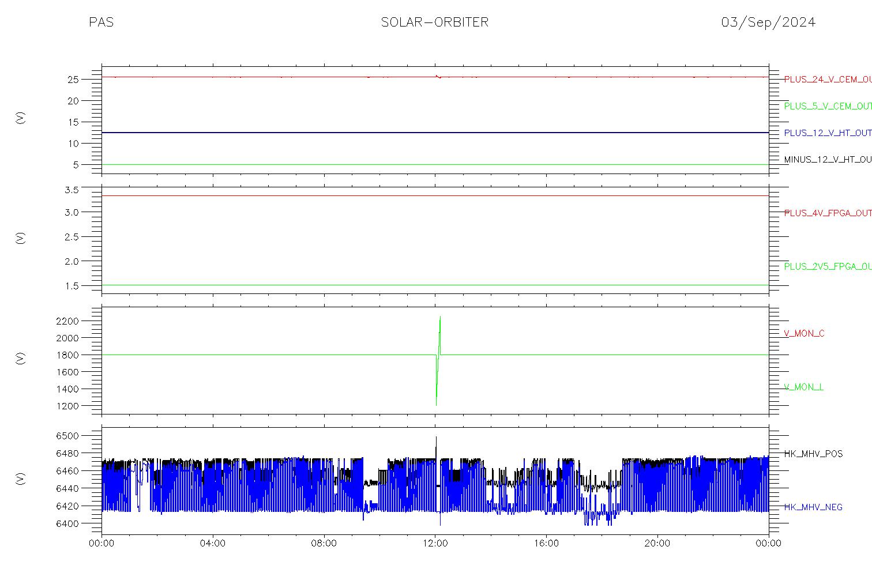Select the V_MON_L legend label
872x588 pixels.
(803, 387)
